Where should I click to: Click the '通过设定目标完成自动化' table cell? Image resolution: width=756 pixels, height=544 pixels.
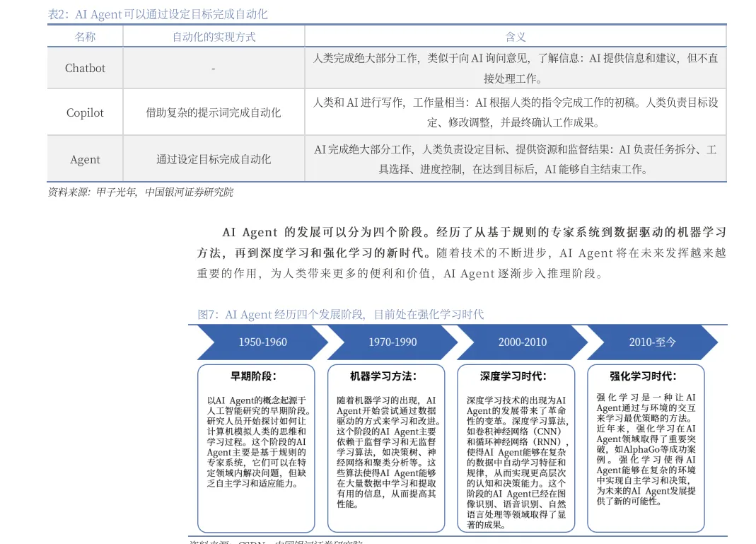click(214, 159)
